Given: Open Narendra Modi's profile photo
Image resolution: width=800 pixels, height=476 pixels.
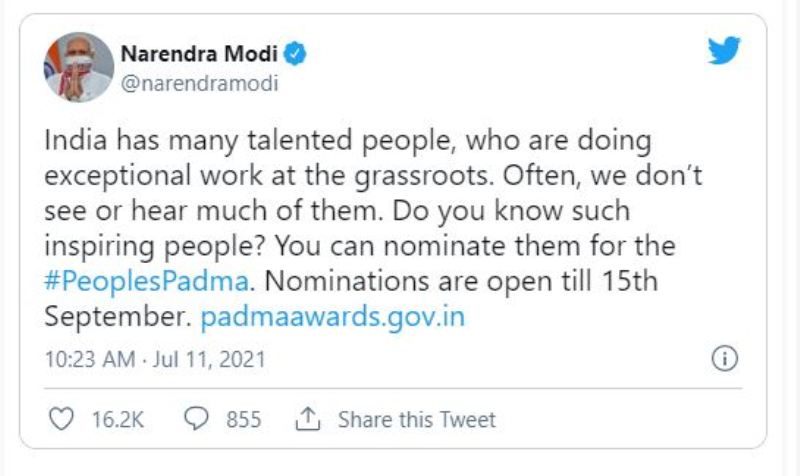Looking at the screenshot, I should 78,67.
